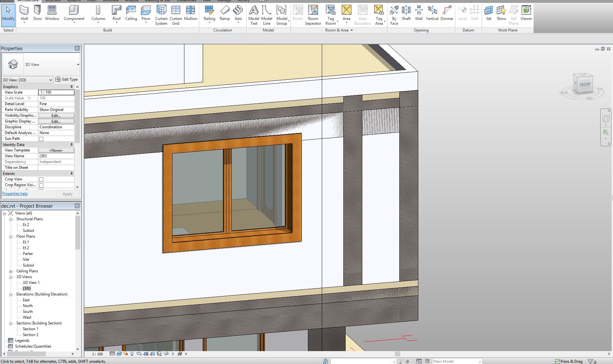Viewport: 613px width, 364px height.
Task: Enable the Sun Path checkbox
Action: [x=41, y=139]
